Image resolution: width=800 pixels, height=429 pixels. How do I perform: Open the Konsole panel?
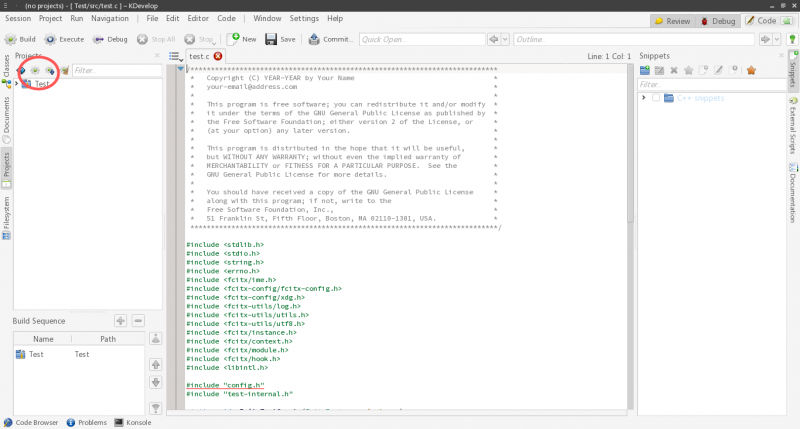(x=133, y=422)
